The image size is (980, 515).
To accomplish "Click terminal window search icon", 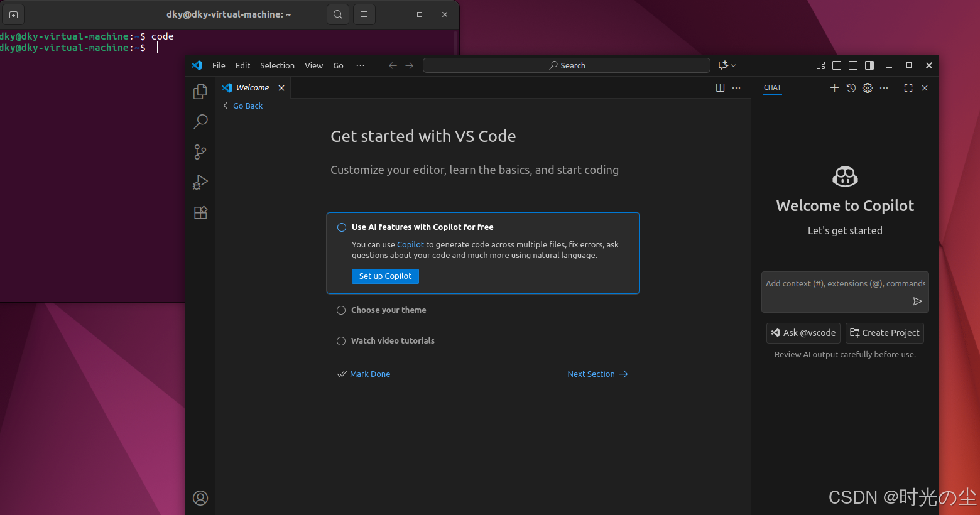I will coord(338,14).
